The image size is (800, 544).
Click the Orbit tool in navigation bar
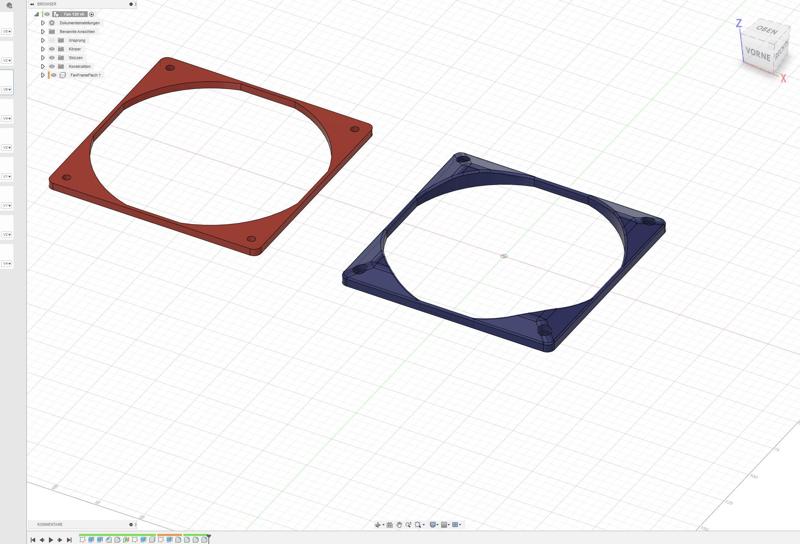378,525
